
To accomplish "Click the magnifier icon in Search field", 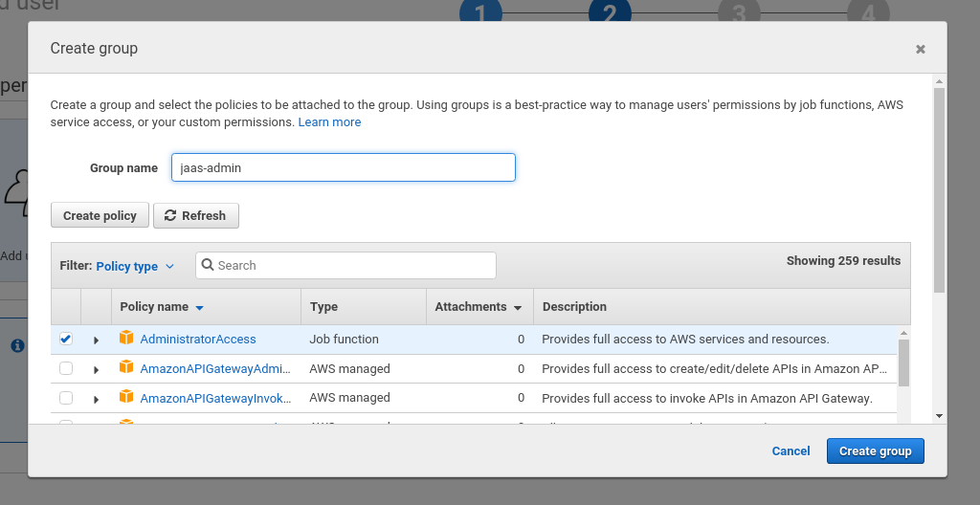I will [208, 265].
